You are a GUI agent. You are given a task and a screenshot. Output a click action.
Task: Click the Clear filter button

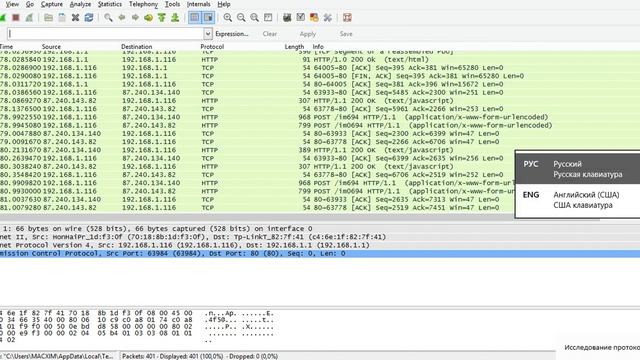coord(269,34)
